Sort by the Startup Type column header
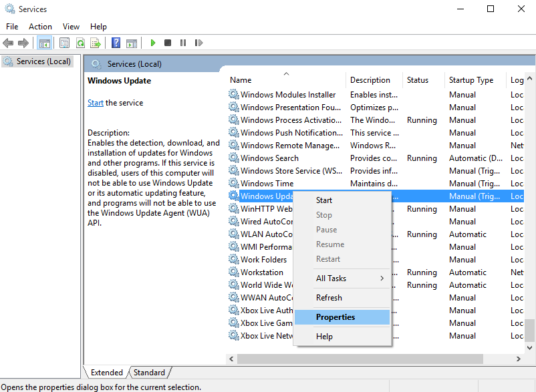Image resolution: width=536 pixels, height=392 pixels. (x=475, y=80)
